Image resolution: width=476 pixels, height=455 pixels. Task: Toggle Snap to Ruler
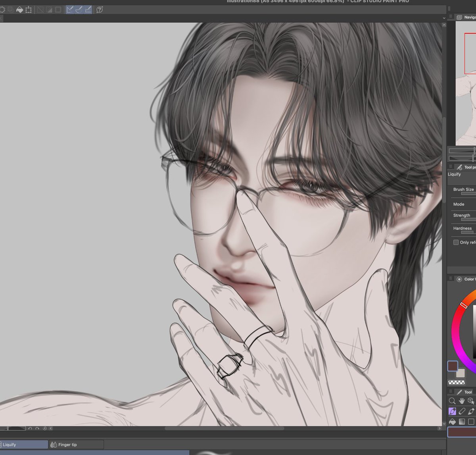point(70,10)
